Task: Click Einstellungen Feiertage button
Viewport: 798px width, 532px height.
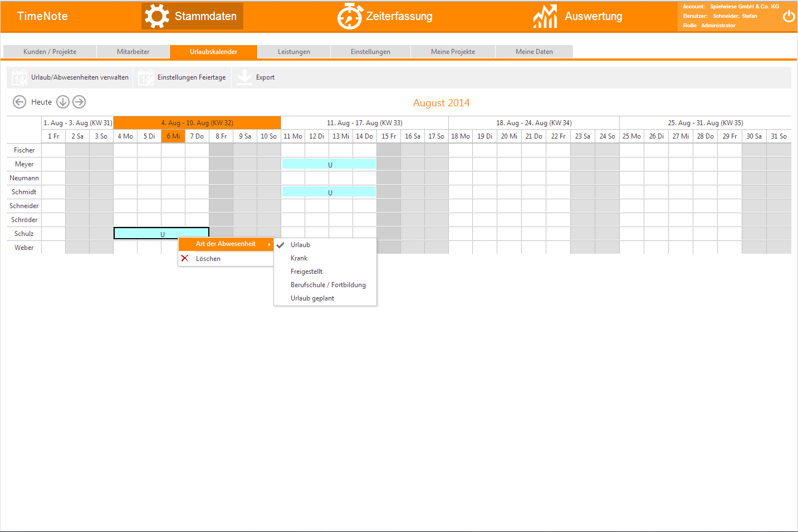Action: [x=182, y=77]
